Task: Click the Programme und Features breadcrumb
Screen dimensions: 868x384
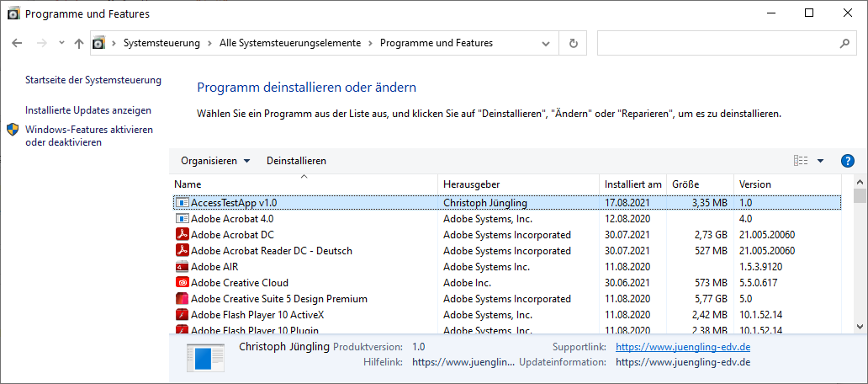Action: pos(437,43)
